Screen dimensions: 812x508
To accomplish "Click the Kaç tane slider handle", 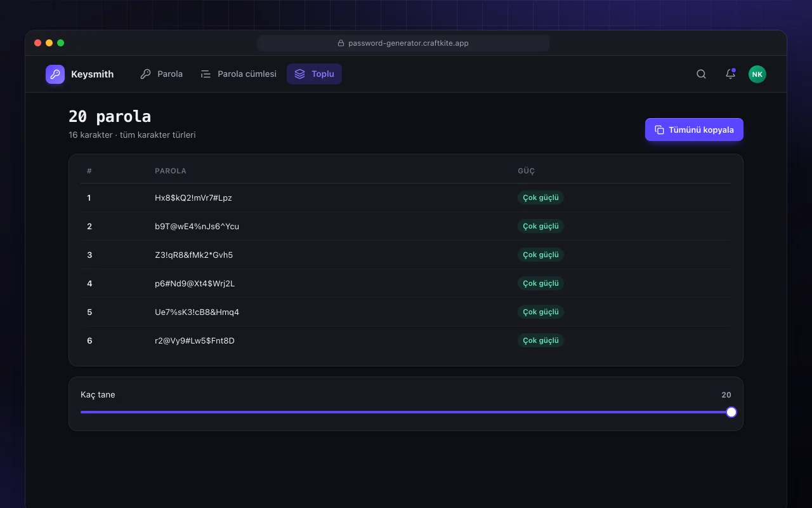I will point(731,412).
